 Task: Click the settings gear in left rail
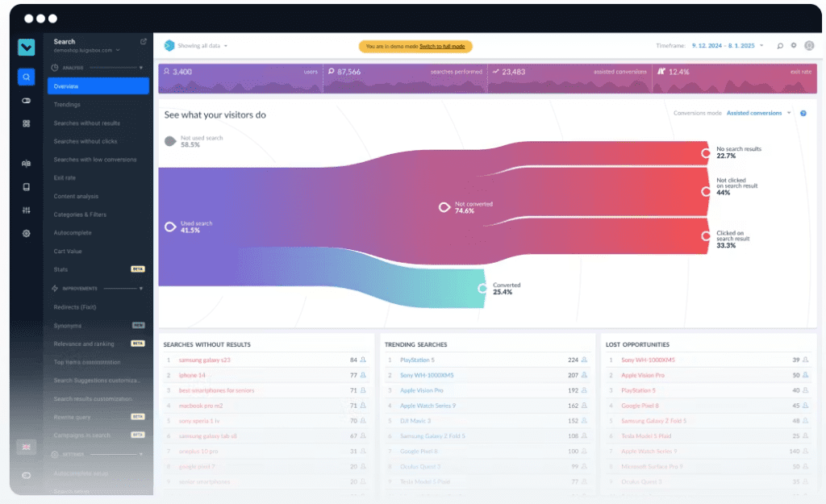pyautogui.click(x=27, y=233)
